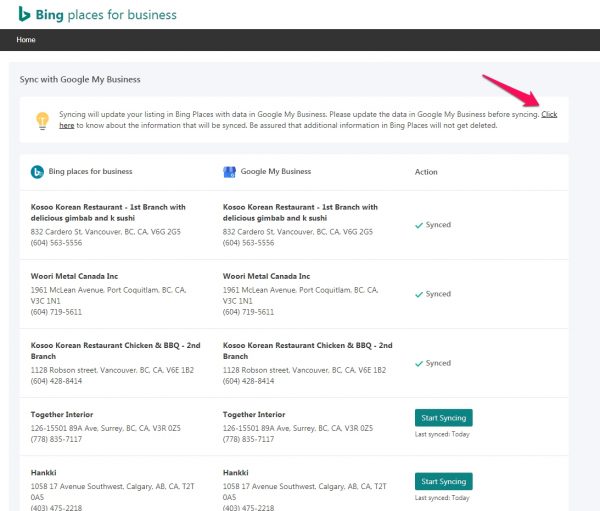This screenshot has height=511, width=600.
Task: Select Bing column address 1961 McLean Avenue
Action: click(x=108, y=295)
